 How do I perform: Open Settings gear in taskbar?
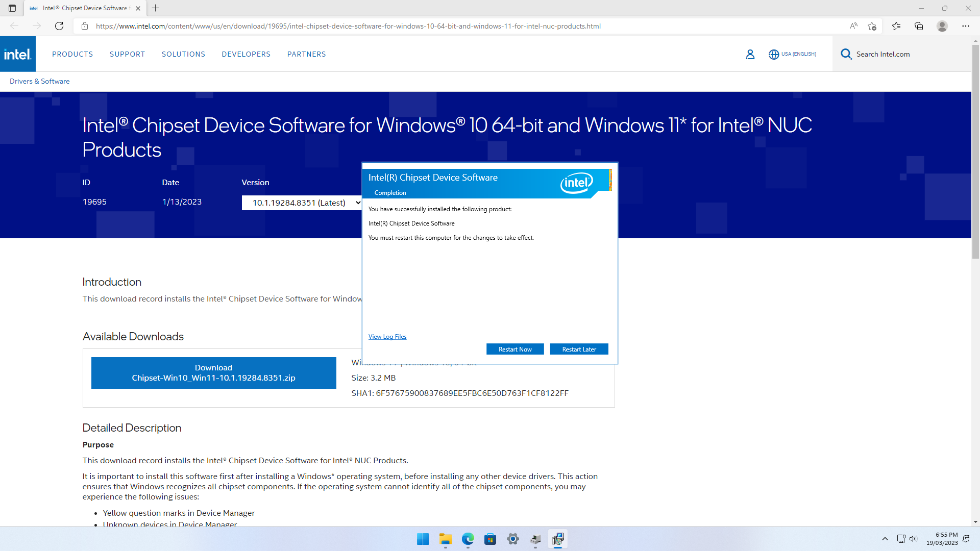click(513, 539)
